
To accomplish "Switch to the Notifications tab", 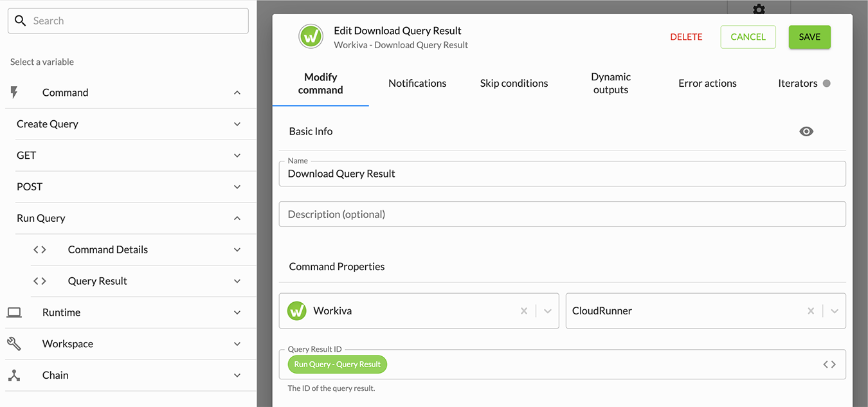I will click(417, 84).
